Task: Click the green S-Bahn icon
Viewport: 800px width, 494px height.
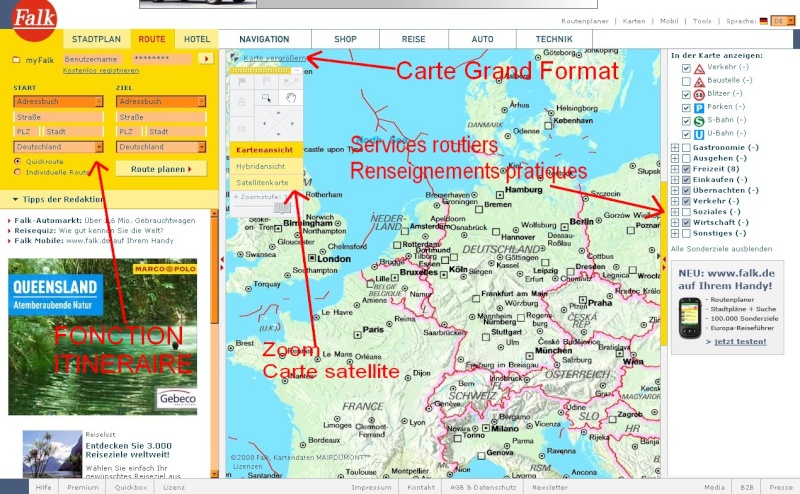Action: [699, 121]
